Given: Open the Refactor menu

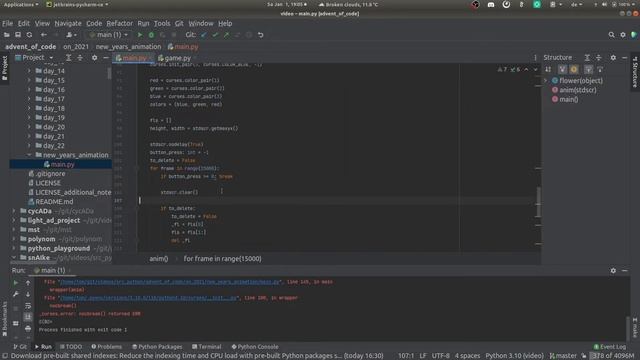Looking at the screenshot, I should point(120,24).
